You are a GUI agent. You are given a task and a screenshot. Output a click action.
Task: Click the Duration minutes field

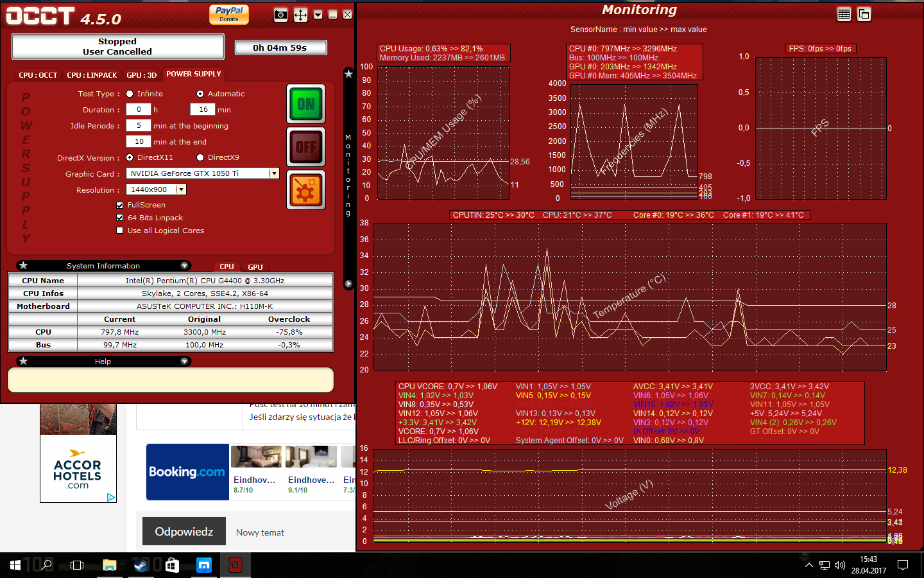click(203, 109)
